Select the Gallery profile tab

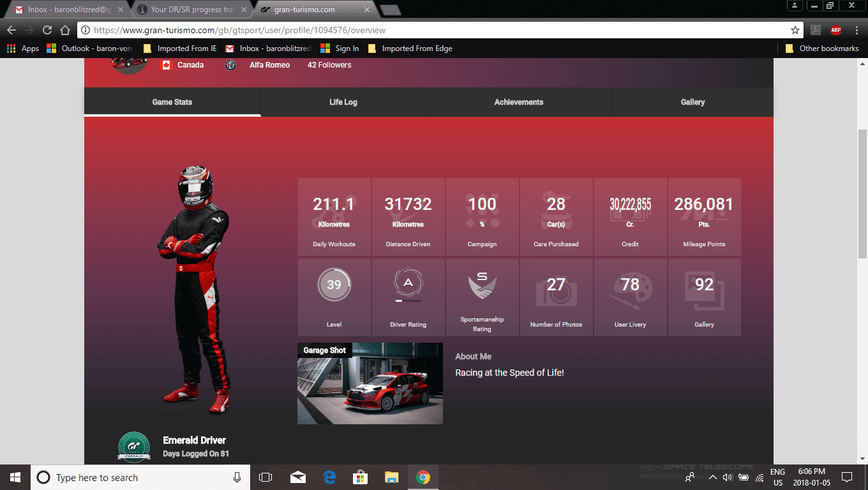[x=692, y=102]
